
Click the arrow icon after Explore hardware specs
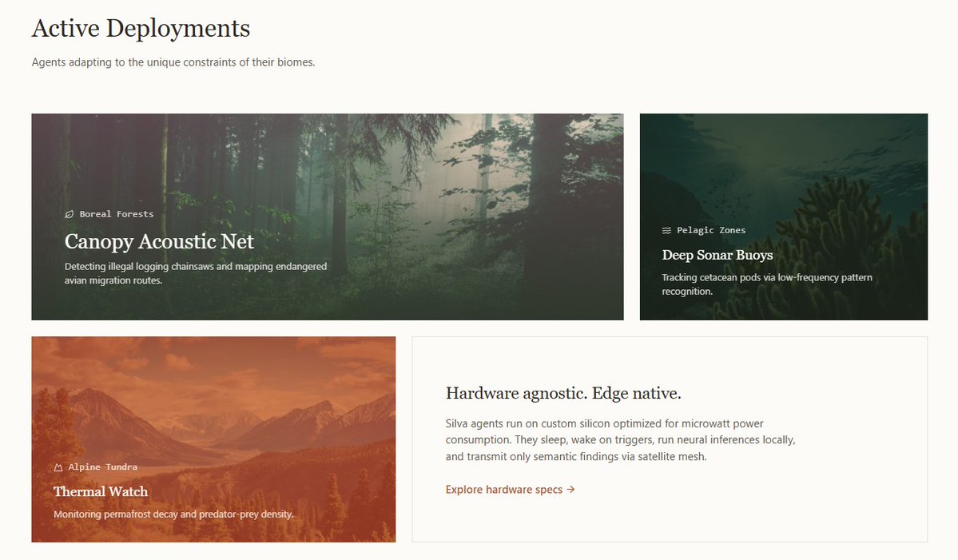(x=570, y=489)
